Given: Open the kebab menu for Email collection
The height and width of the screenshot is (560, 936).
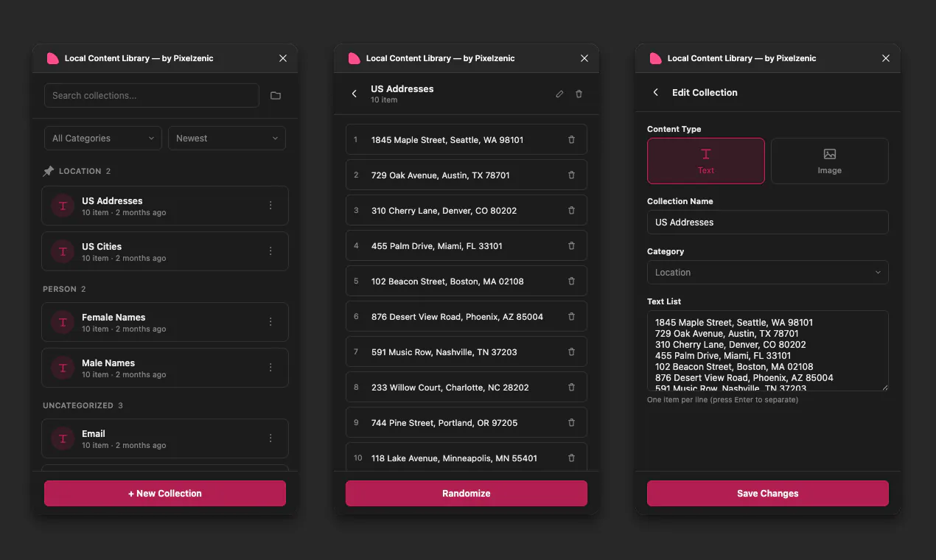Looking at the screenshot, I should coord(270,438).
